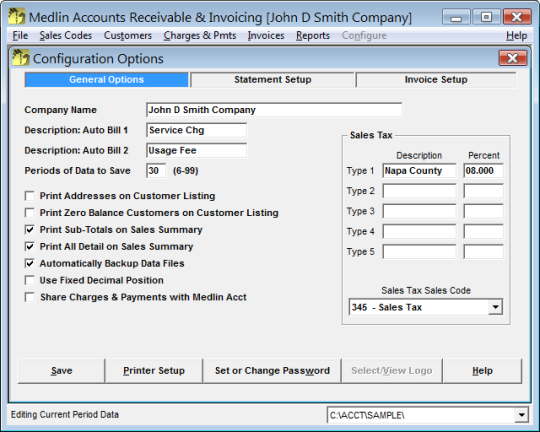Click Type 5 sales tax description field
Image resolution: width=540 pixels, height=432 pixels.
pyautogui.click(x=419, y=252)
